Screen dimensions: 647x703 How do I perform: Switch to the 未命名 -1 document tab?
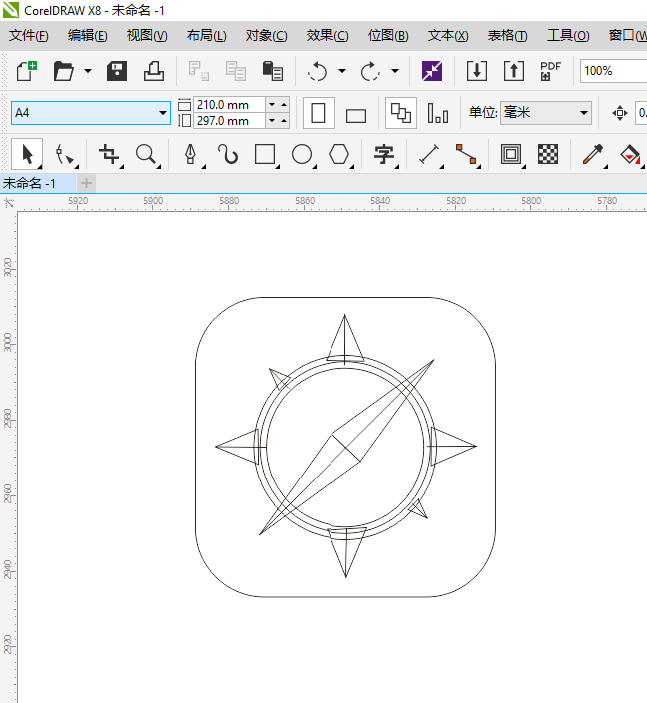coord(29,183)
